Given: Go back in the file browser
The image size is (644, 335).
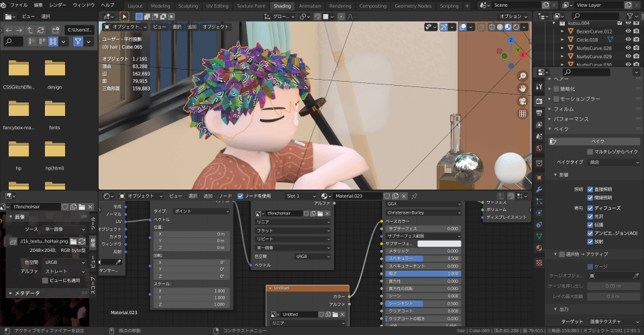Looking at the screenshot, I should point(9,30).
